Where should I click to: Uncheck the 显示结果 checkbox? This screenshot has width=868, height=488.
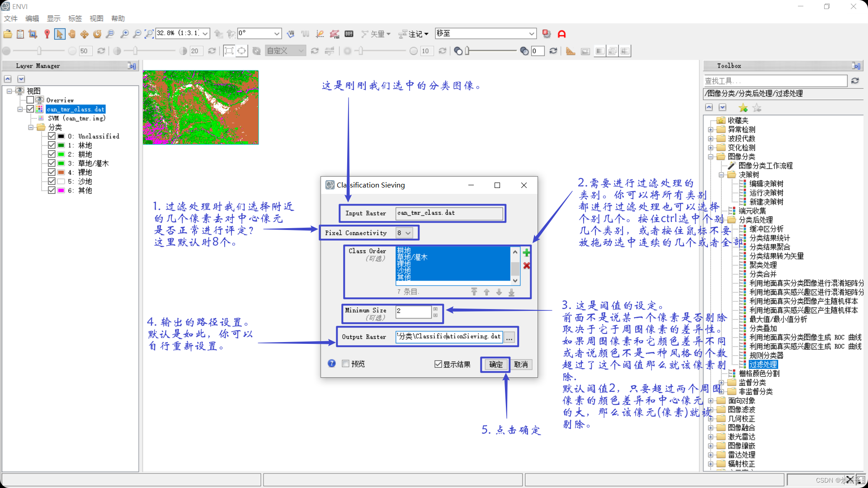tap(438, 364)
